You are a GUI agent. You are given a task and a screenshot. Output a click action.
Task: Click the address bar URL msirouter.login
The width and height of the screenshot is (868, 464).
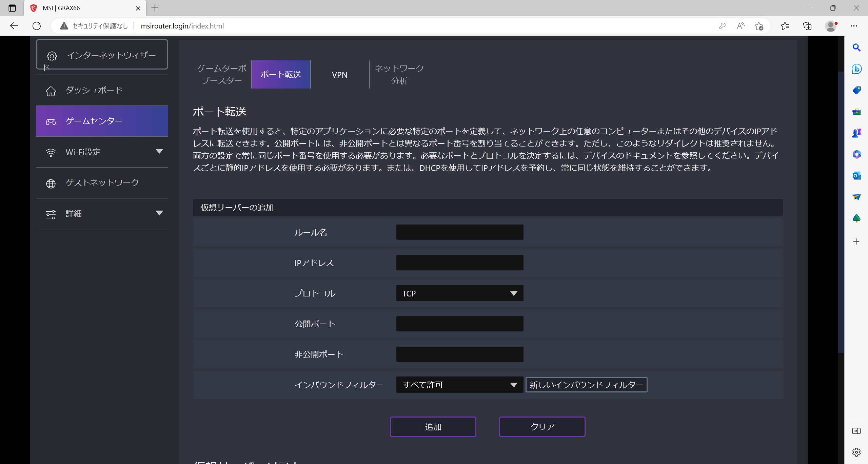[x=182, y=26]
